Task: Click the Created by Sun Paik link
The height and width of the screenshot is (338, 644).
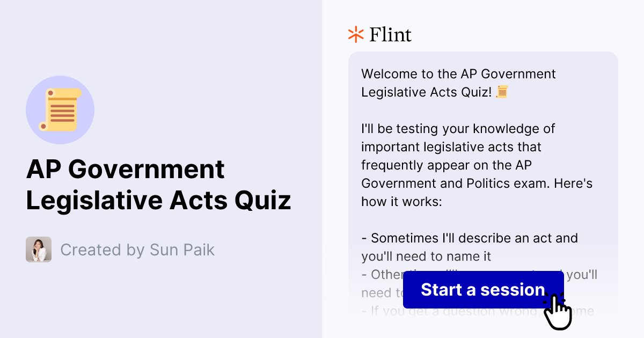Action: (137, 249)
